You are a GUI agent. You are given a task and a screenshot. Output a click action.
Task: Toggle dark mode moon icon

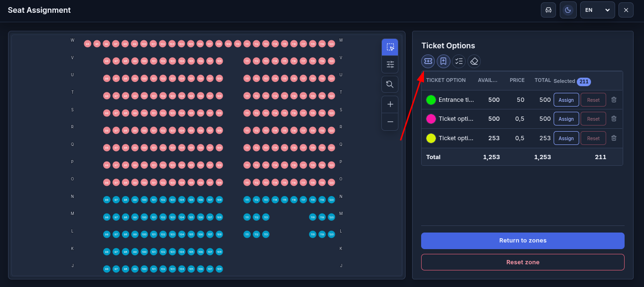[568, 10]
